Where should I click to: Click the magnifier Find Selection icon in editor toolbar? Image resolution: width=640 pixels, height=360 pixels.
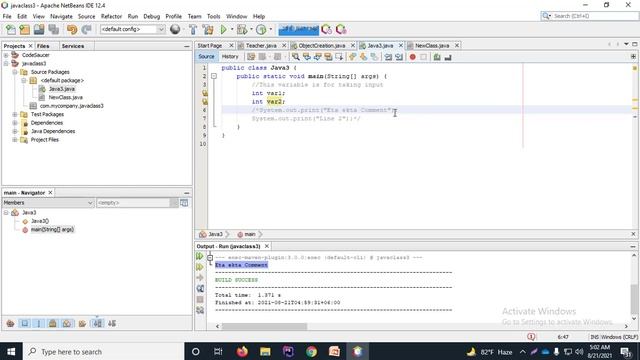point(296,57)
